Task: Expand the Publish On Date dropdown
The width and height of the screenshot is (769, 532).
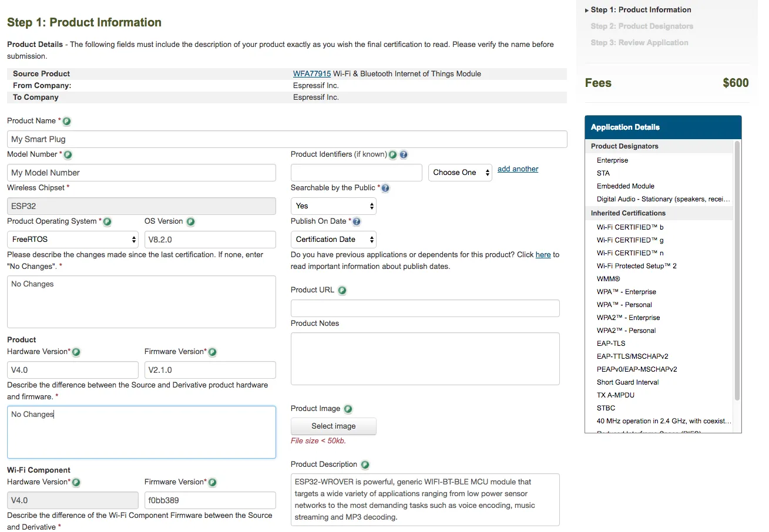Action: [333, 240]
